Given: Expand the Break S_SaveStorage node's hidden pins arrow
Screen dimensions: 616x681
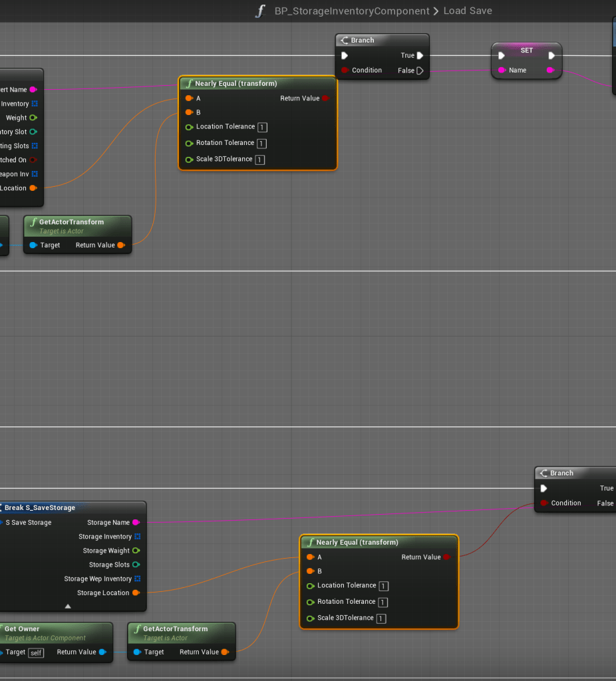Looking at the screenshot, I should click(68, 606).
